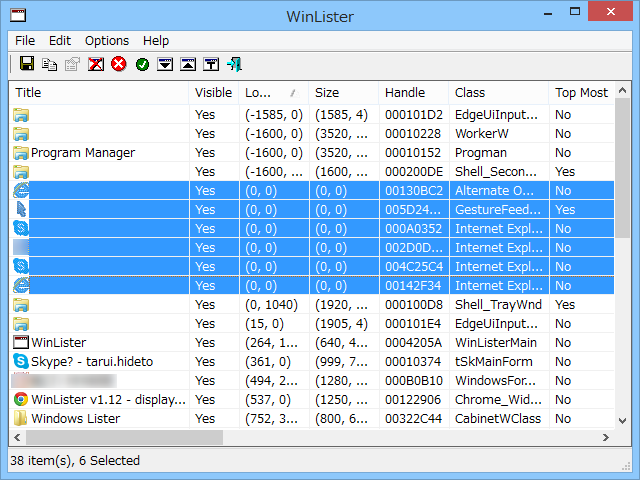The image size is (640, 480).
Task: Click the Shell_TrayWnd class cell
Action: tap(498, 304)
